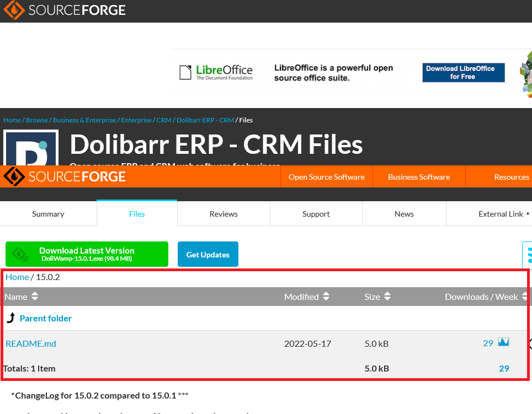Image resolution: width=532 pixels, height=414 pixels.
Task: Click the 29 downloads count for README.md
Action: (x=488, y=343)
